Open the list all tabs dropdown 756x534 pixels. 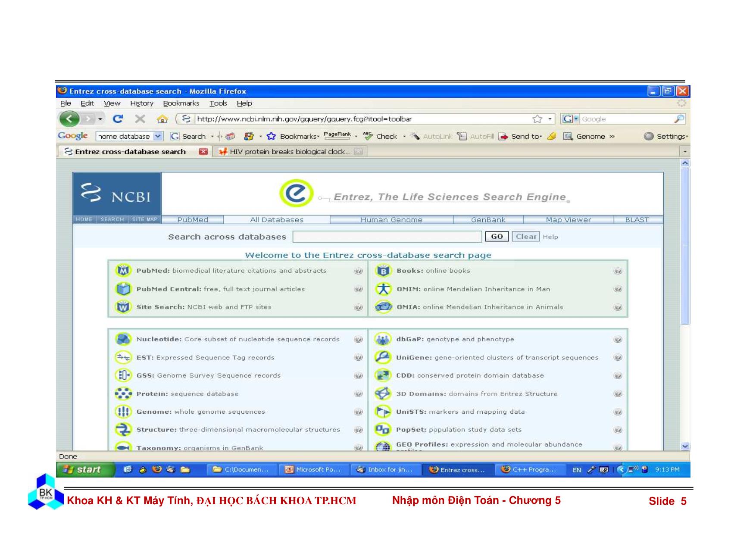684,152
